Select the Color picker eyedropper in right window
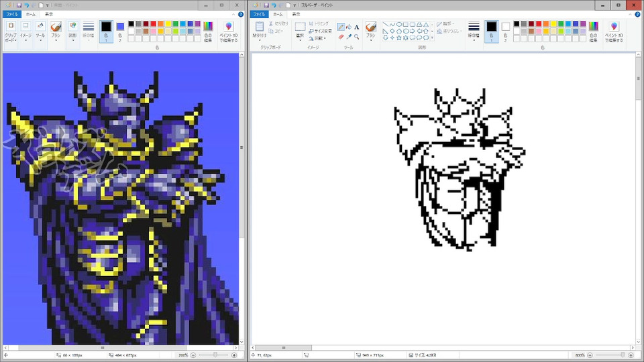The image size is (644, 362). coord(349,36)
